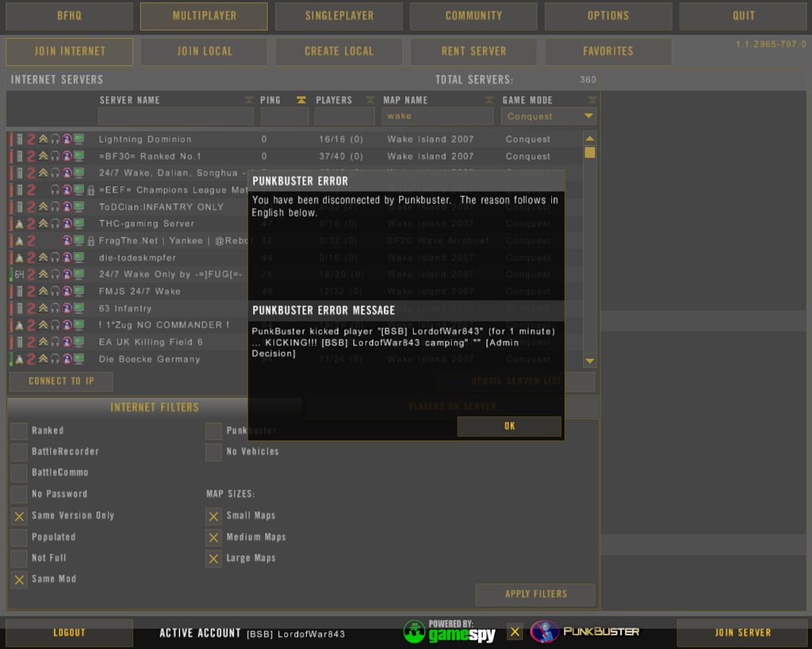Click OK in the PunkBuster Error dialog
This screenshot has width=812, height=649.
coord(510,426)
